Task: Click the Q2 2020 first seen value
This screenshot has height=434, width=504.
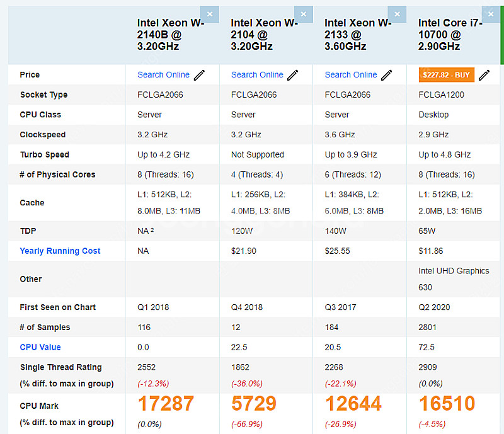Action: (434, 307)
